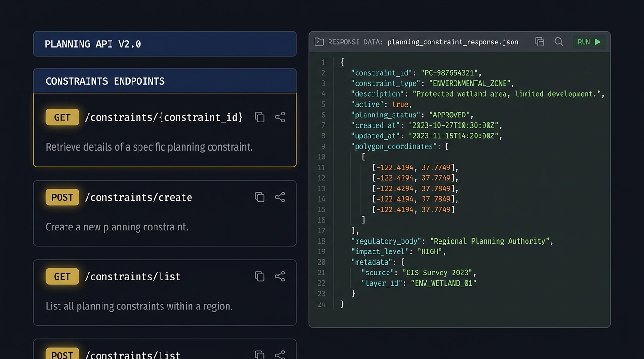
Task: Share the POST /constraints/create endpoint
Action: pos(280,197)
